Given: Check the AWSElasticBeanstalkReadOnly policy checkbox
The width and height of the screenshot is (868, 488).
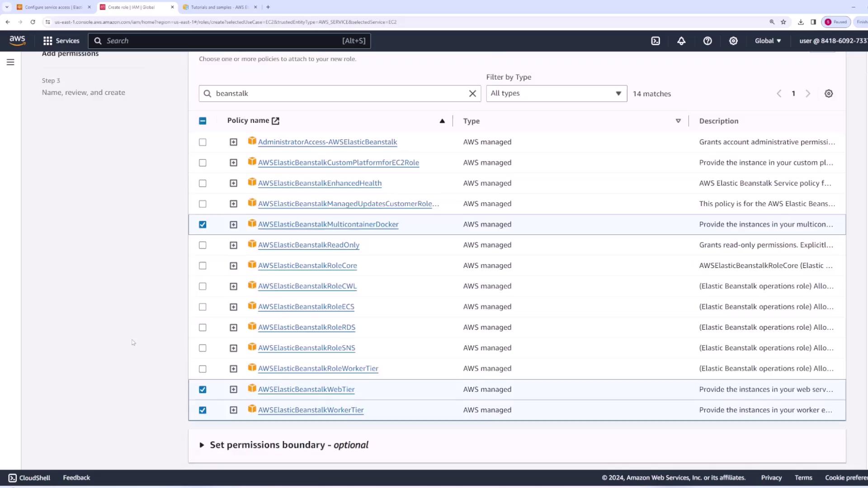Looking at the screenshot, I should pos(203,245).
